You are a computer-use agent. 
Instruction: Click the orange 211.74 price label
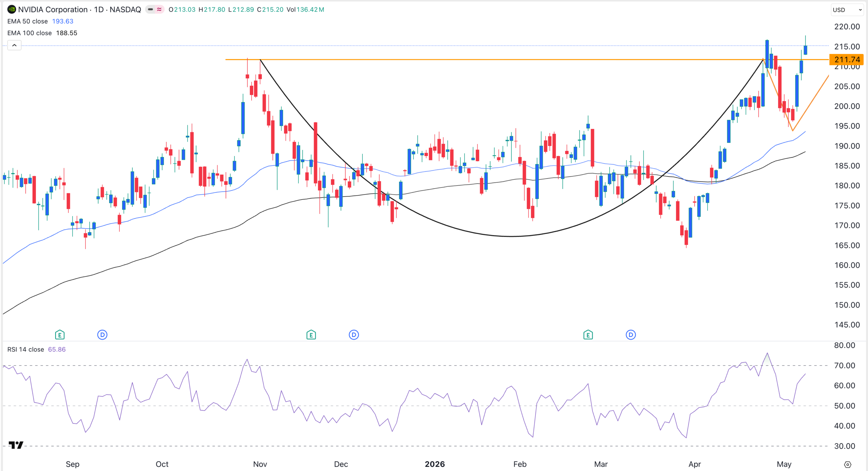[847, 60]
